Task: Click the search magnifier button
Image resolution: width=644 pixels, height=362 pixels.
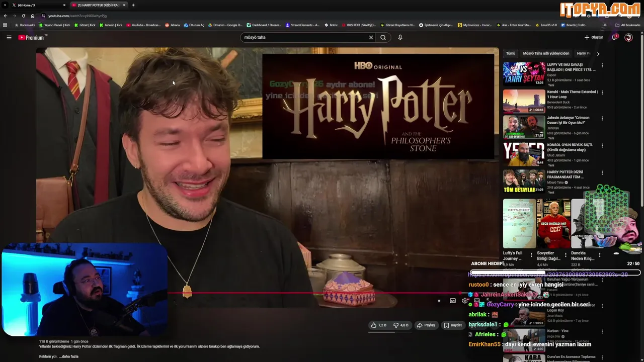Action: coord(383,37)
